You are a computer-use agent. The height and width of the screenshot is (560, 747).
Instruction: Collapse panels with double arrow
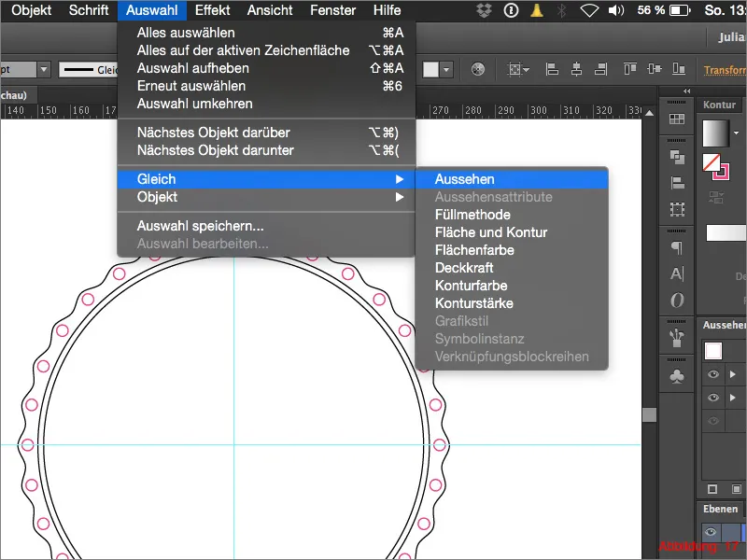(x=686, y=91)
